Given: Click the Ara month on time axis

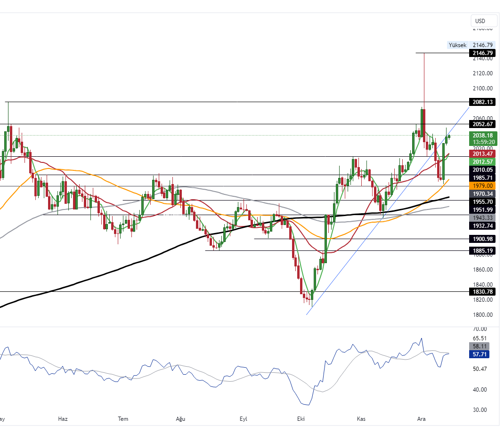Looking at the screenshot, I should click(x=421, y=419).
